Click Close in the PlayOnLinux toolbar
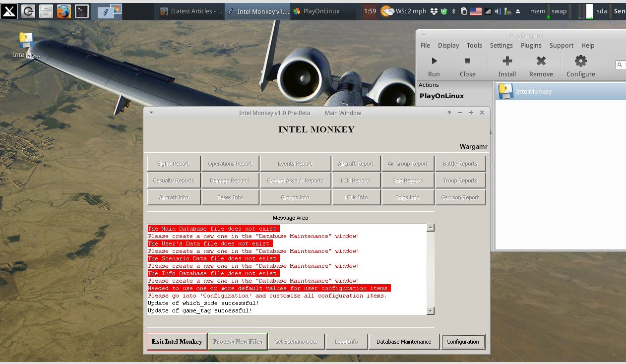 467,66
